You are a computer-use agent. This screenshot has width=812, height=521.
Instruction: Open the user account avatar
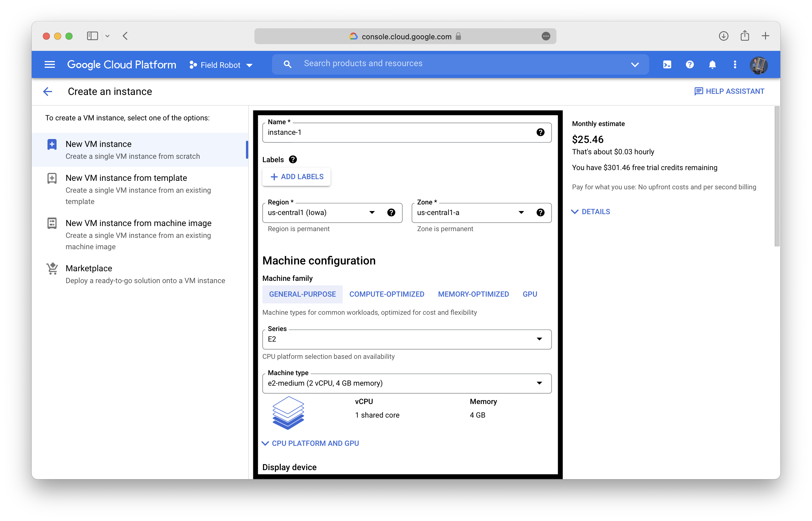click(x=759, y=65)
